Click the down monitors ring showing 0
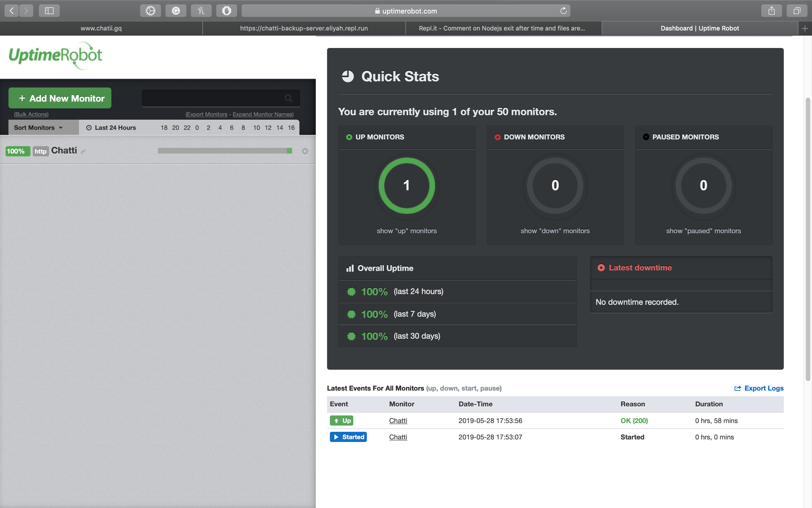 [x=555, y=185]
